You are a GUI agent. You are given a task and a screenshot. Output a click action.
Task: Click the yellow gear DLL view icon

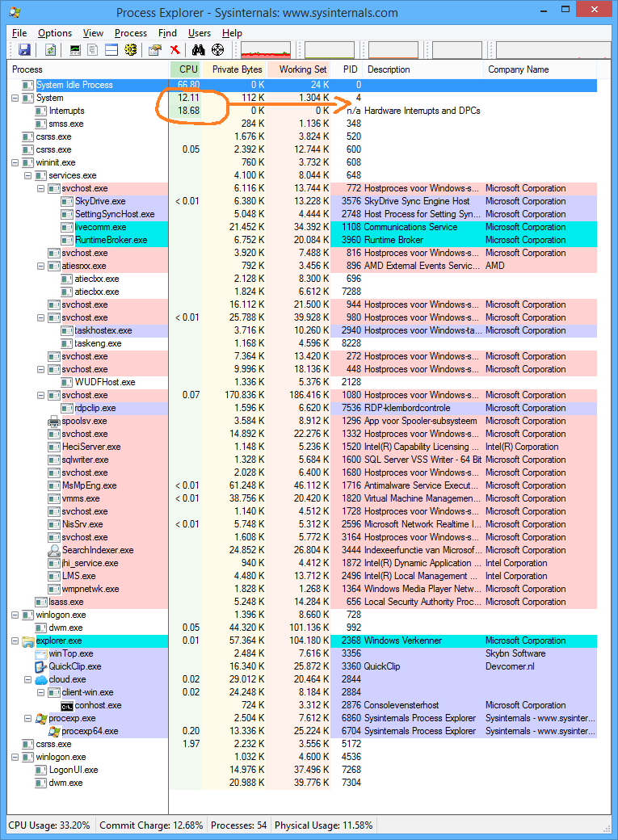(130, 50)
